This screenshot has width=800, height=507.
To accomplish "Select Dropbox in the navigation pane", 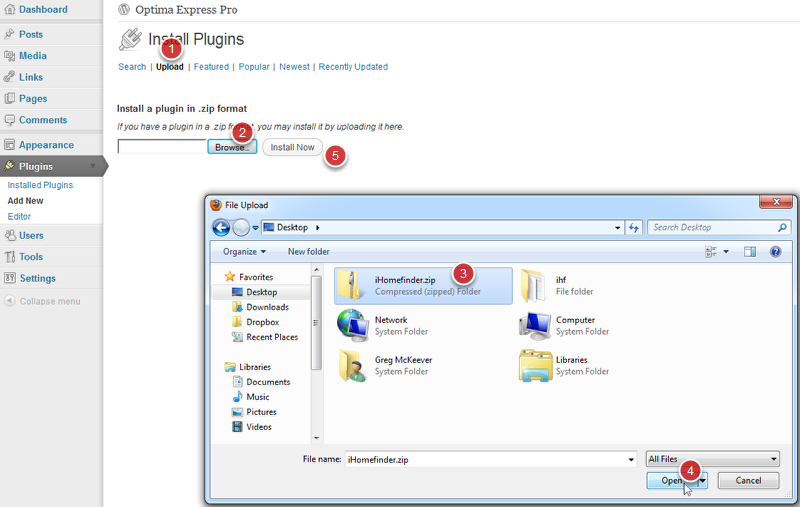I will [x=262, y=322].
